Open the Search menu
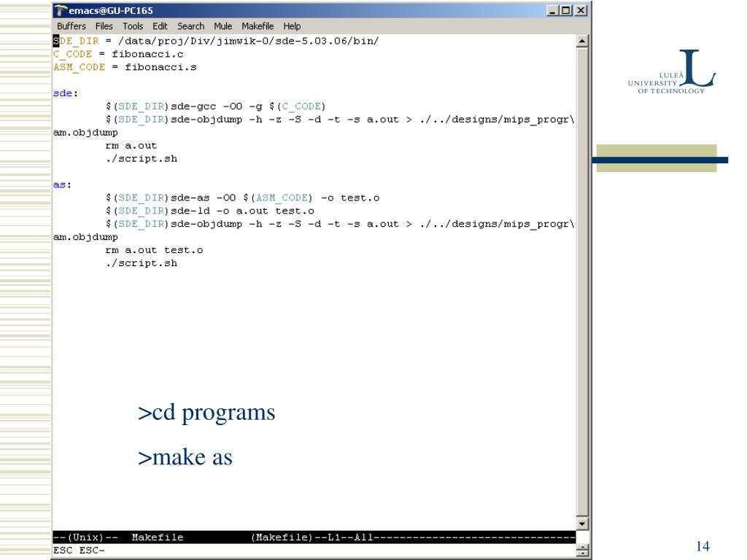Viewport: 747px width, 560px height. tap(190, 26)
